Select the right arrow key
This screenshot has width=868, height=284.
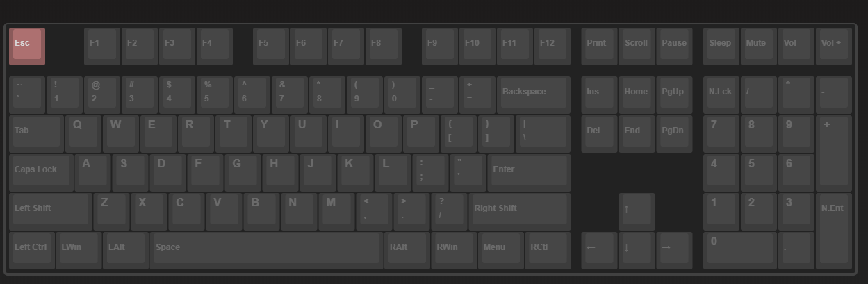674,251
